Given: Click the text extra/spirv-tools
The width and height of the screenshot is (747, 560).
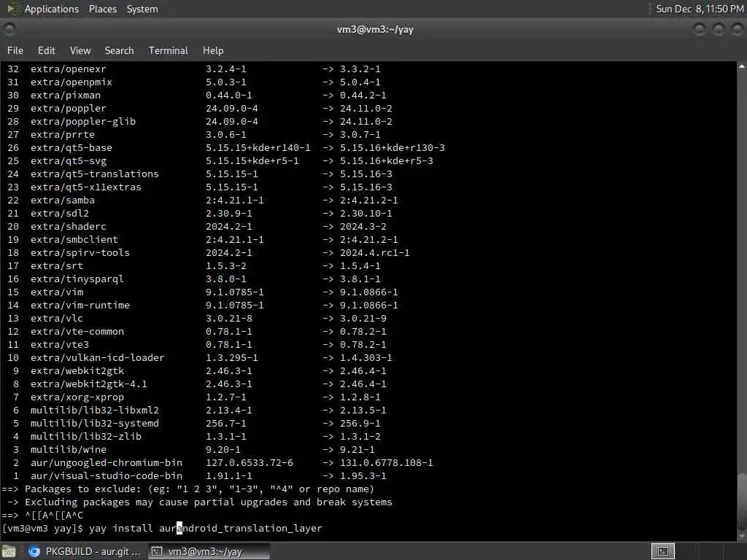Looking at the screenshot, I should point(80,252).
